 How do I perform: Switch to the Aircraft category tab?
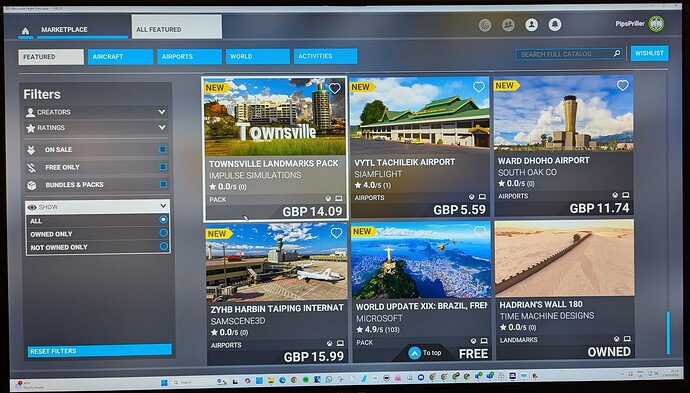(120, 57)
